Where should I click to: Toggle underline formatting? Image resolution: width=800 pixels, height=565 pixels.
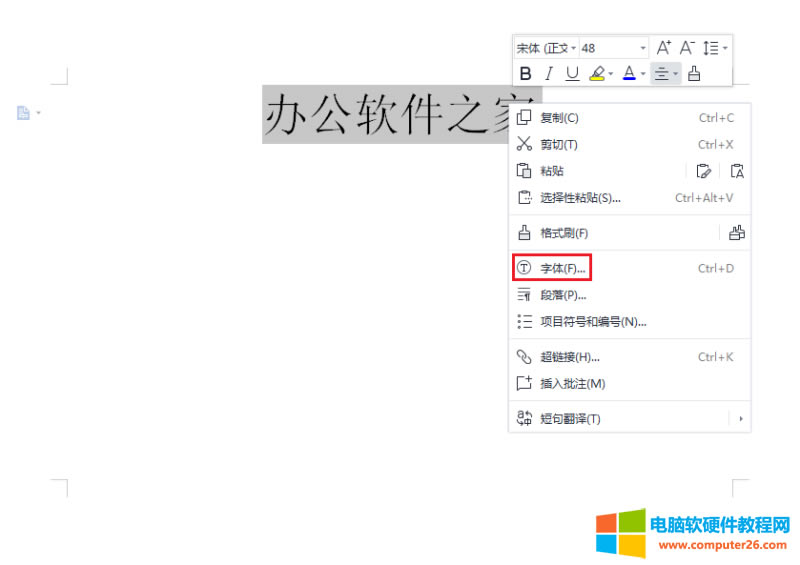[572, 73]
